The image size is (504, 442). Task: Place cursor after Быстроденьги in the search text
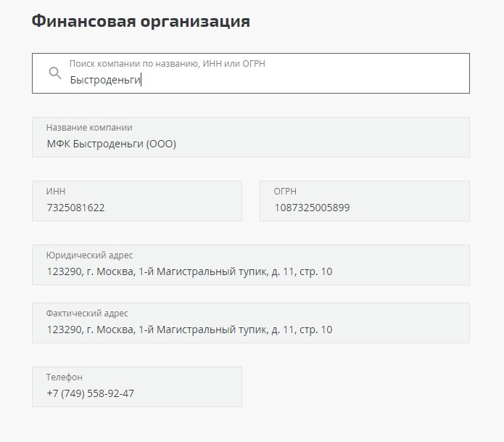tap(141, 81)
